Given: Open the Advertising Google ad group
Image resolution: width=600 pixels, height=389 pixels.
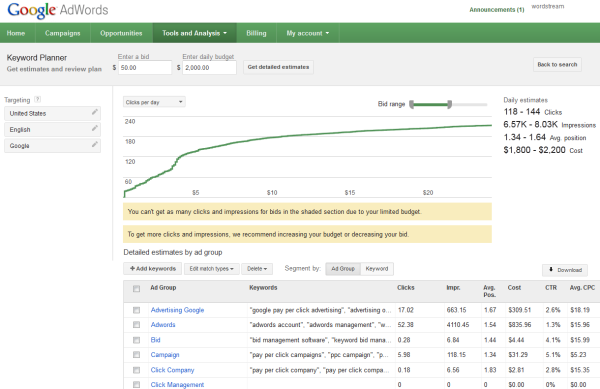Looking at the screenshot, I should (x=177, y=310).
